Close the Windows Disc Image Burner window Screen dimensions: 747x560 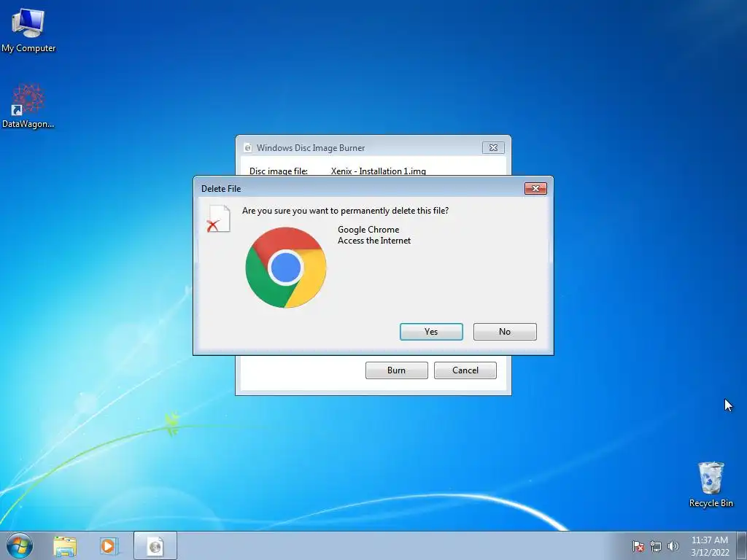(x=493, y=147)
